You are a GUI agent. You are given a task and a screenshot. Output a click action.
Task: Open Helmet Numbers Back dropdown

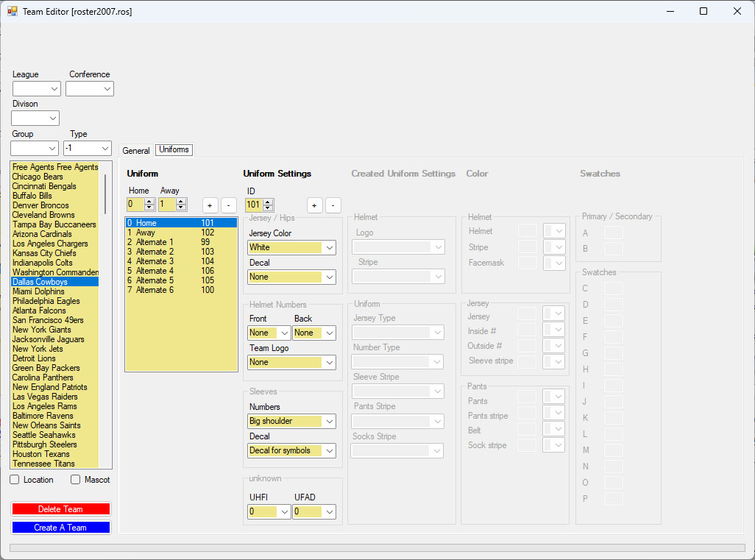pyautogui.click(x=314, y=333)
